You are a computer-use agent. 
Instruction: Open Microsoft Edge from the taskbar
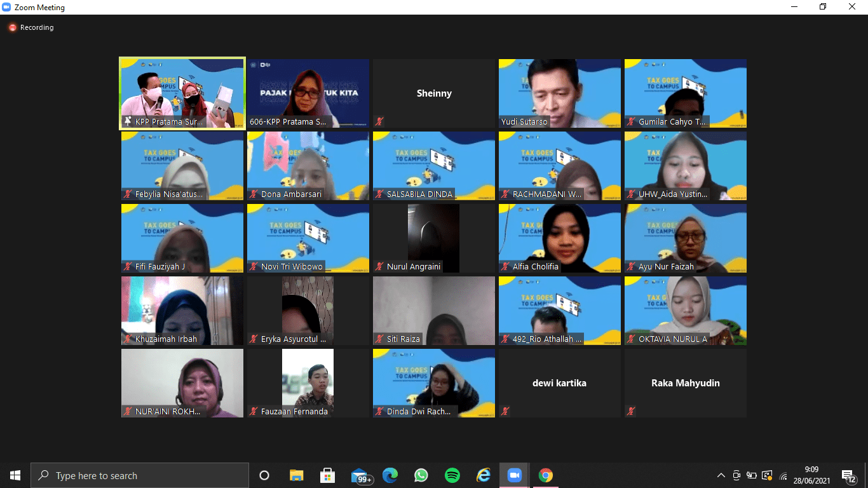click(x=390, y=475)
